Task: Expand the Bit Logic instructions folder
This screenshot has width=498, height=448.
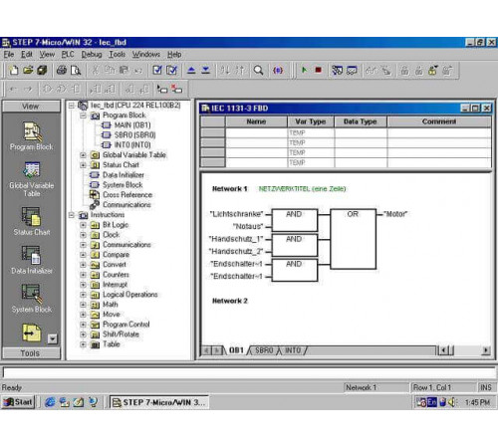Action: (x=84, y=225)
